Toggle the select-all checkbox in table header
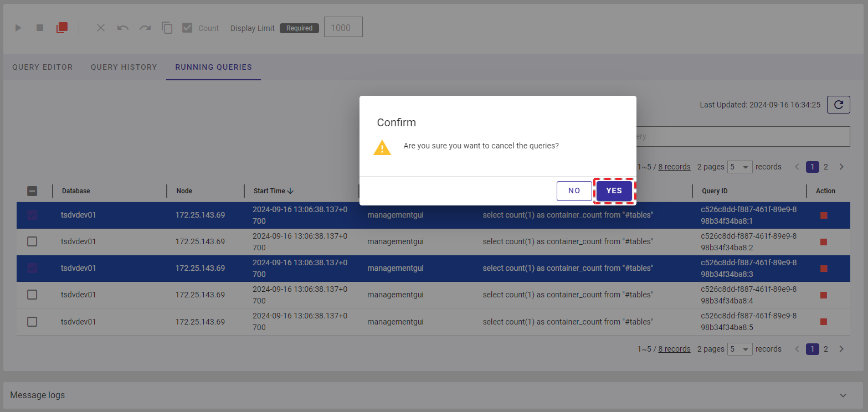Screen dimensions: 868x412 point(32,191)
